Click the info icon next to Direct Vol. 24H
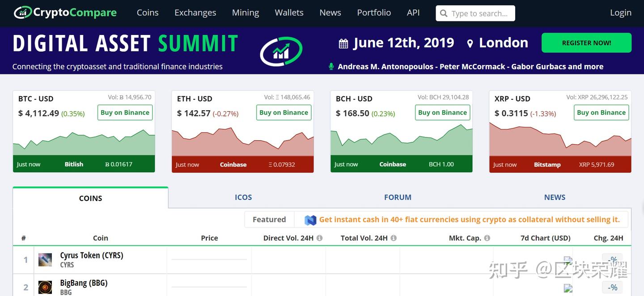644x296 pixels. click(320, 238)
